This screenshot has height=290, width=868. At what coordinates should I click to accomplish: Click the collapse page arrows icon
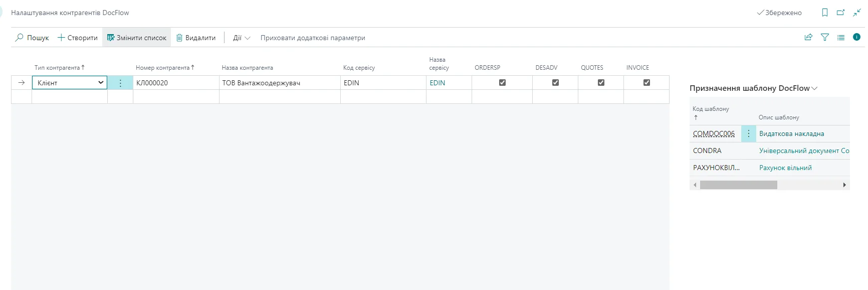856,13
